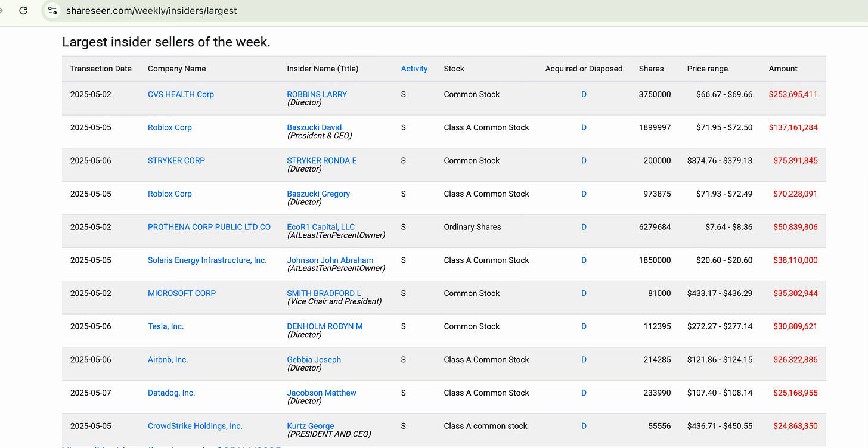
Task: Select the Amount column header
Action: click(x=783, y=69)
